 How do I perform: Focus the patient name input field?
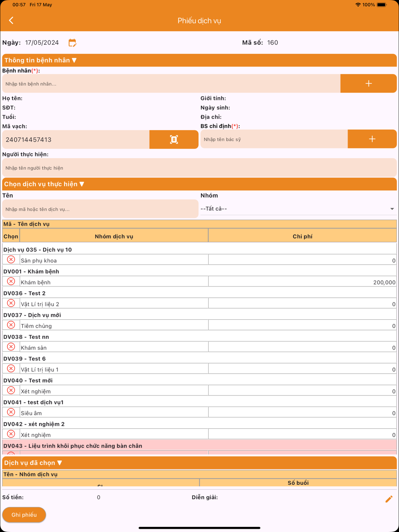click(x=171, y=83)
